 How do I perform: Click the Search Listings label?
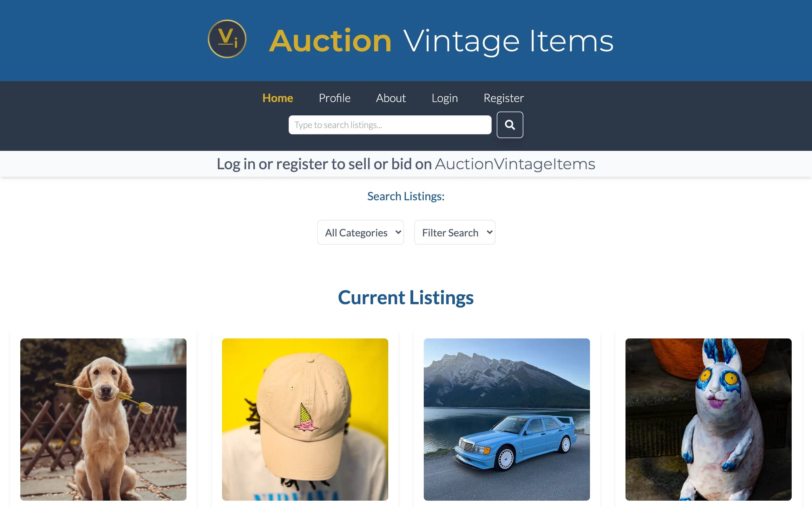tap(406, 196)
